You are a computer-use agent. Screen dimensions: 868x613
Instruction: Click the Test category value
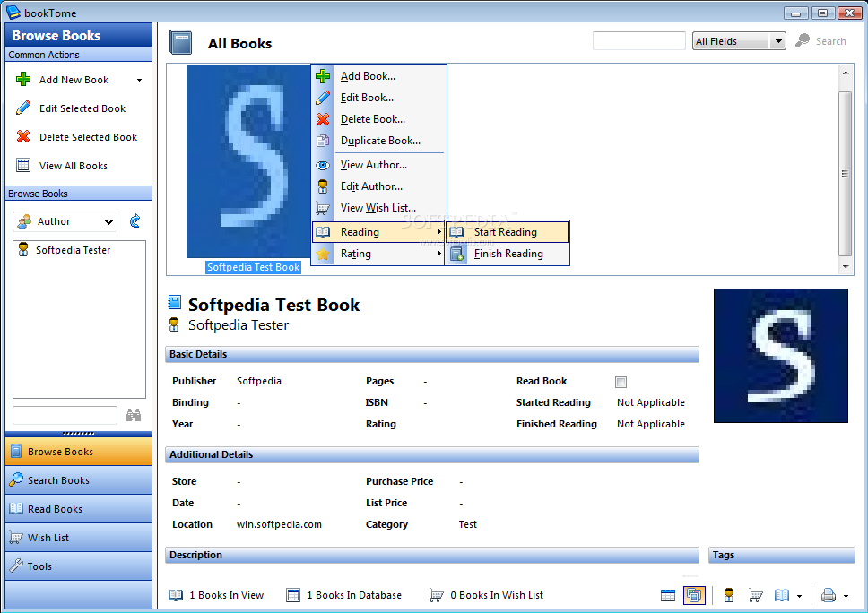pyautogui.click(x=468, y=524)
